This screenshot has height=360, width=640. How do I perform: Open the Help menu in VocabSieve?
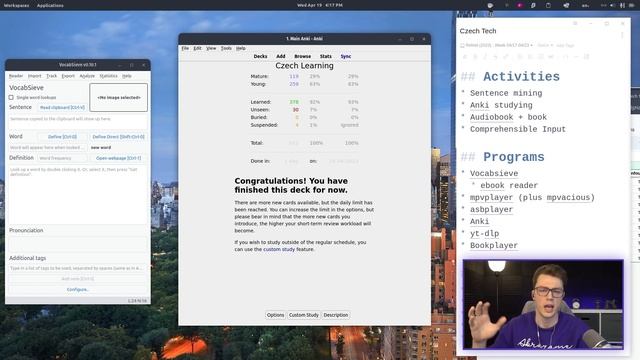127,76
